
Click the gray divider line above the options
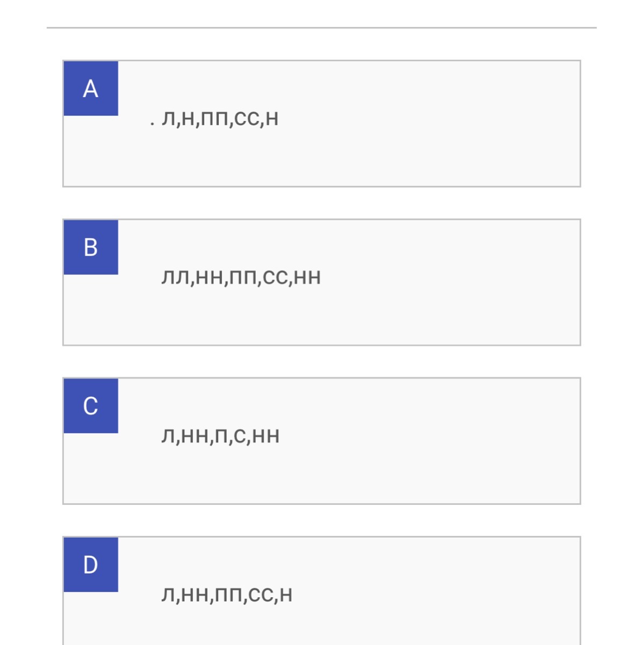[321, 27]
